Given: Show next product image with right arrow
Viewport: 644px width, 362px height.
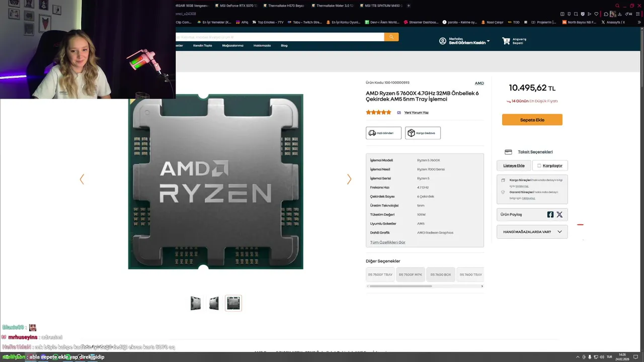Looking at the screenshot, I should point(349,179).
